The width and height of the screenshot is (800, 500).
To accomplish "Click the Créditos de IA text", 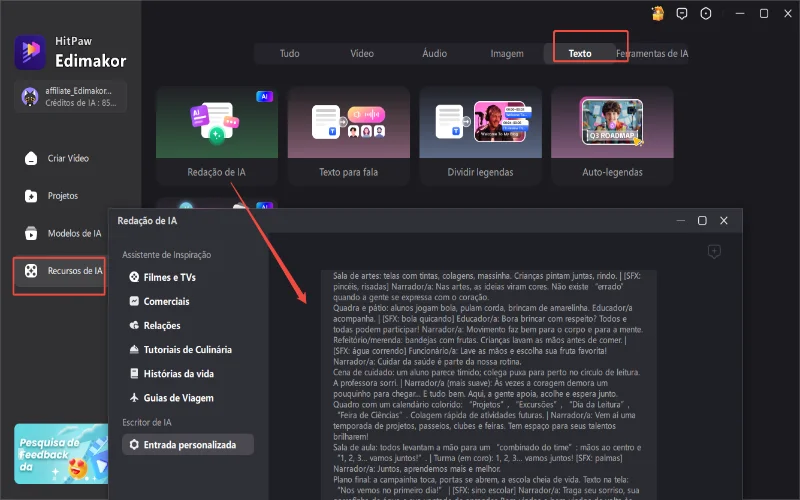I will (x=81, y=103).
